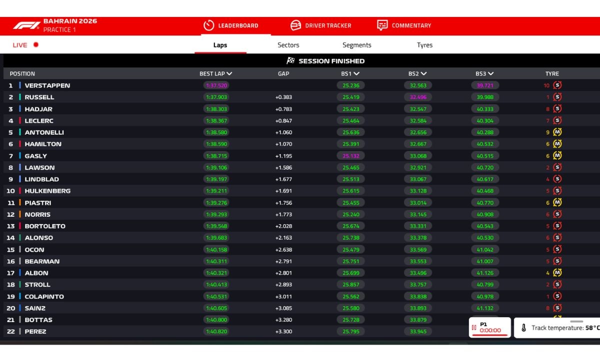This screenshot has height=364, width=600.
Task: Click the checkered flag Session Finished icon
Action: [290, 61]
